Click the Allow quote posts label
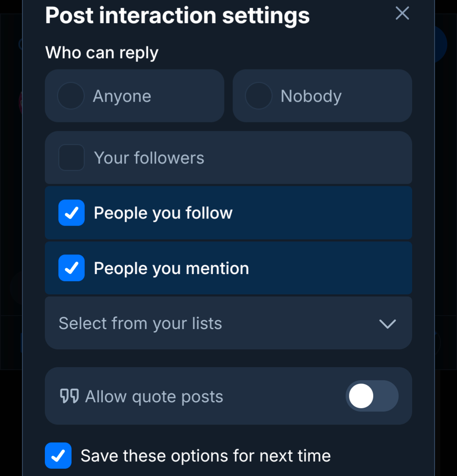 tap(154, 397)
